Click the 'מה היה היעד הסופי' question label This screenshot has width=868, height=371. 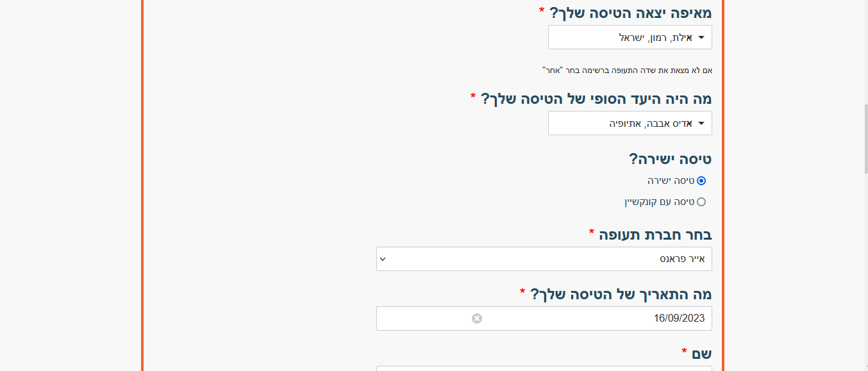[590, 99]
